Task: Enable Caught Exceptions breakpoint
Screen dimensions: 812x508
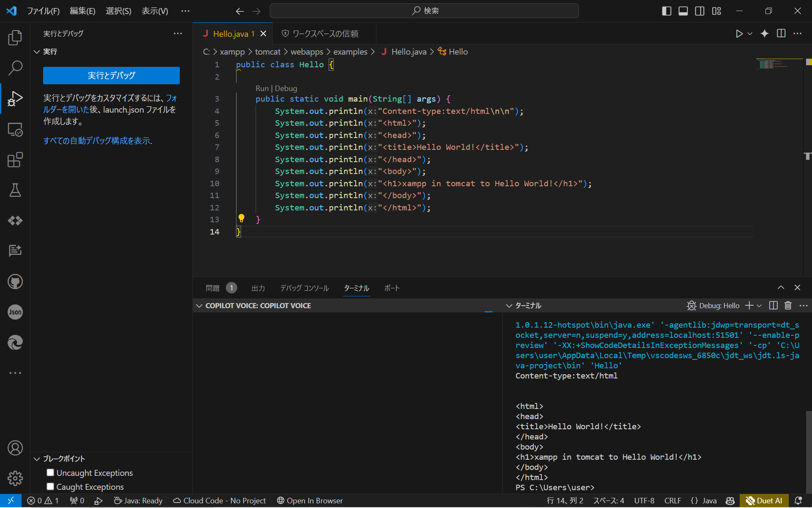Action: [x=50, y=486]
